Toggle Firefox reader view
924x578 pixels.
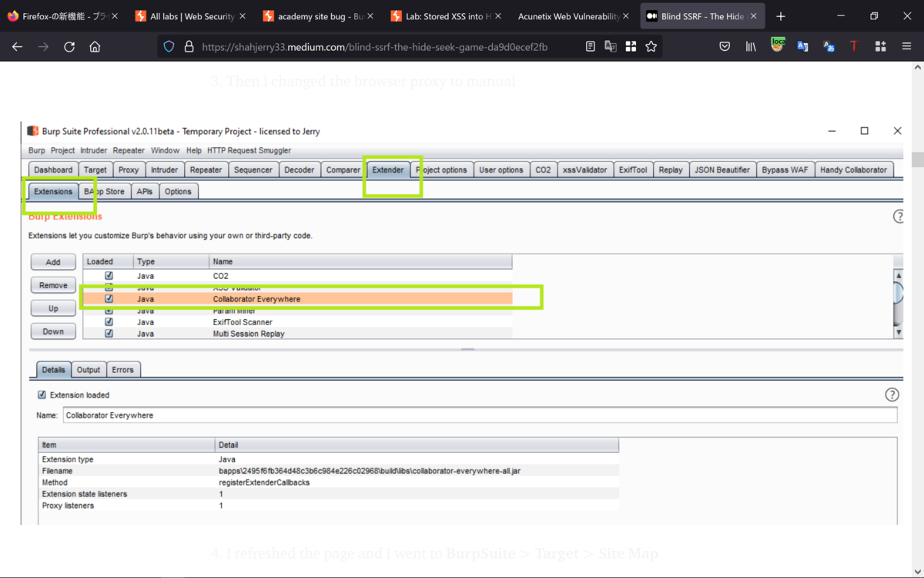click(591, 47)
